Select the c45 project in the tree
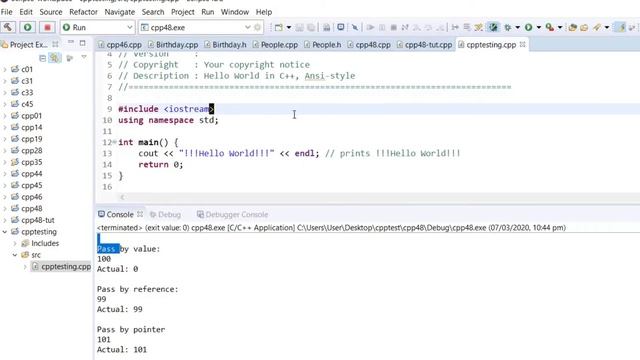The height and width of the screenshot is (360, 640). pos(22,104)
